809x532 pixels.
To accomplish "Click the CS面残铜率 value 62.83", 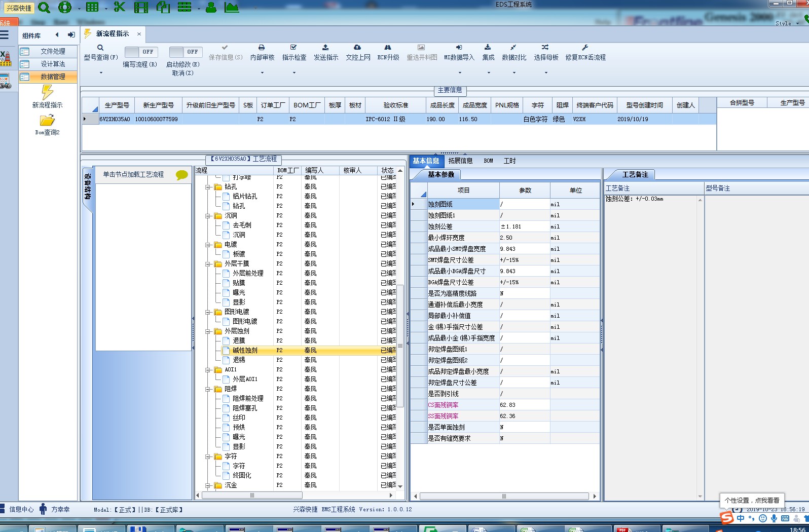I will [524, 405].
